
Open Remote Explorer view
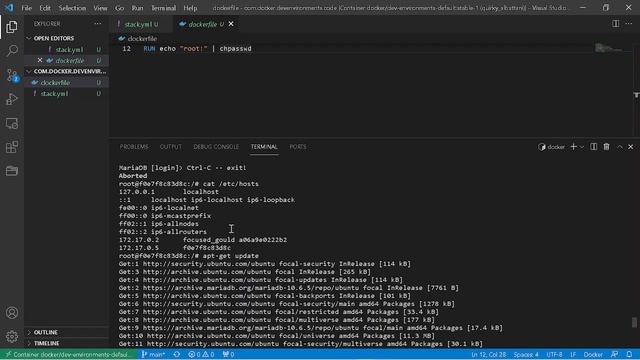pyautogui.click(x=12, y=123)
